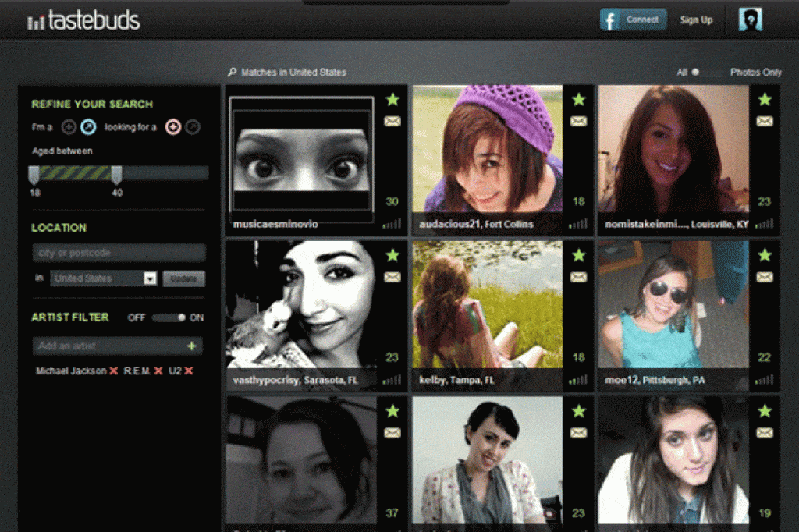The width and height of the screenshot is (799, 532).
Task: Click the Update location button
Action: click(x=184, y=278)
